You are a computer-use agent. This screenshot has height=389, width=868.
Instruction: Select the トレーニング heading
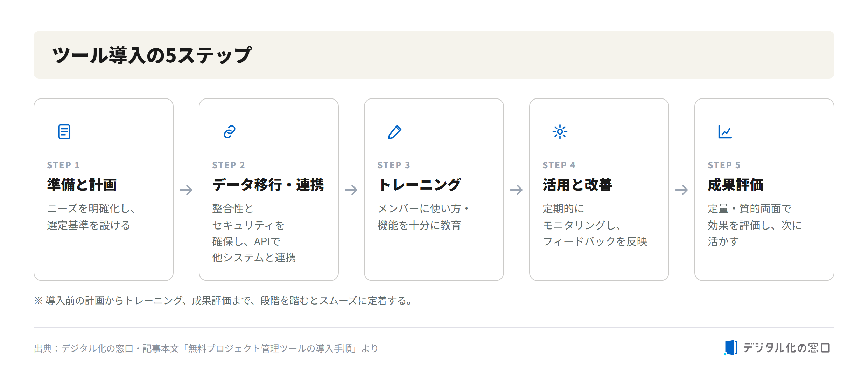[x=419, y=185]
